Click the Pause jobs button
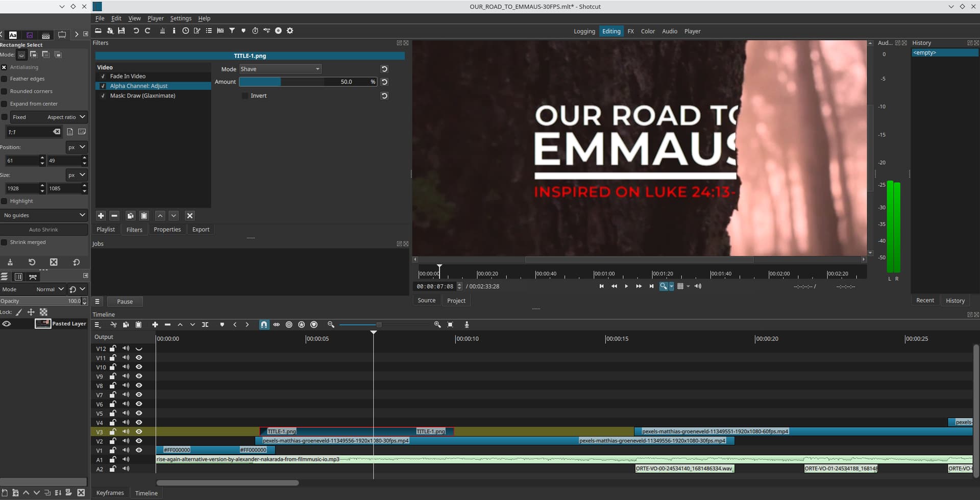The width and height of the screenshot is (980, 500). 125,302
